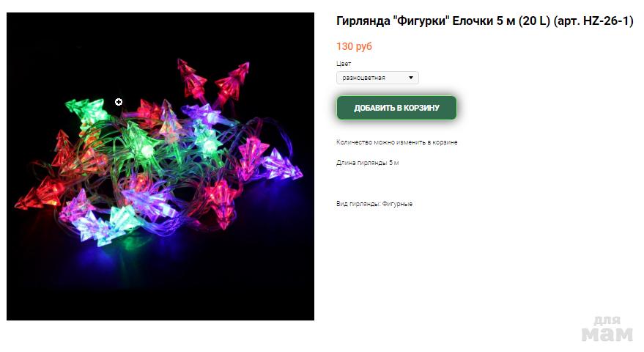Add garland to cart with ДОБАВИТЬ В КОРЗИНУ

click(x=397, y=108)
